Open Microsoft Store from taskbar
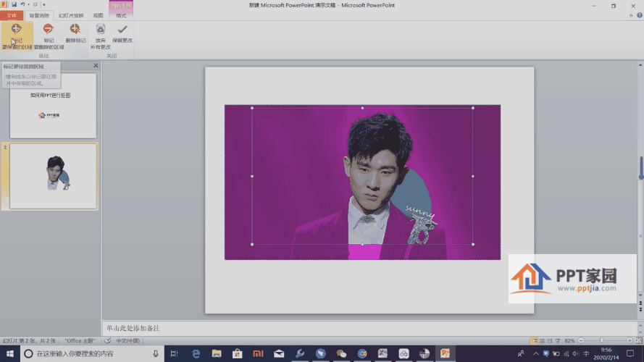The image size is (644, 362). pos(237,353)
